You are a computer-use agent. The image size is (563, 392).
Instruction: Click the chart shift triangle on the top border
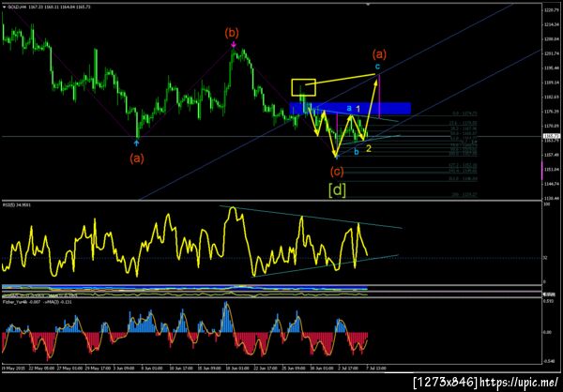(x=368, y=5)
